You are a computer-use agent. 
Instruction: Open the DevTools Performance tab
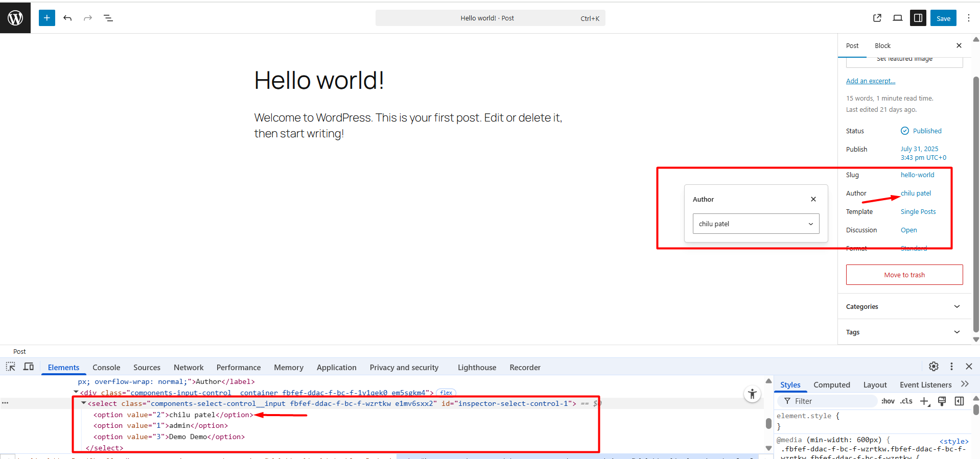coord(239,368)
